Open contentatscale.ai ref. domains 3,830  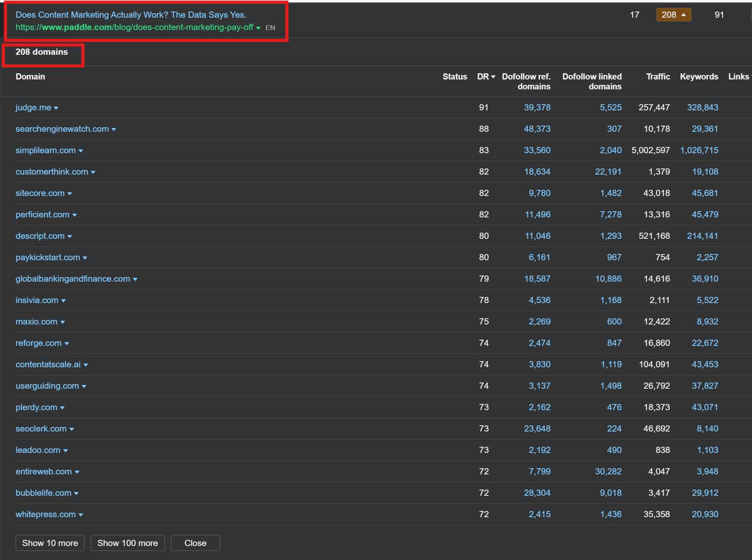540,364
